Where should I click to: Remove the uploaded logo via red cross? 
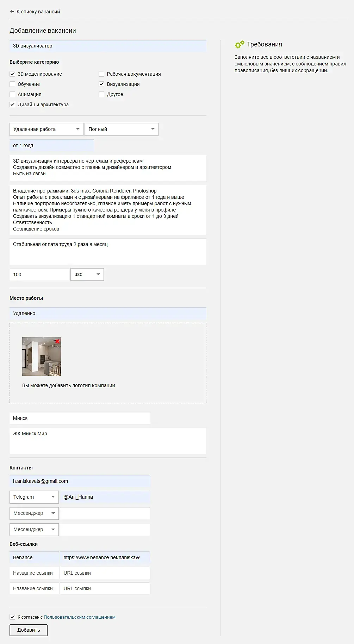pos(57,341)
